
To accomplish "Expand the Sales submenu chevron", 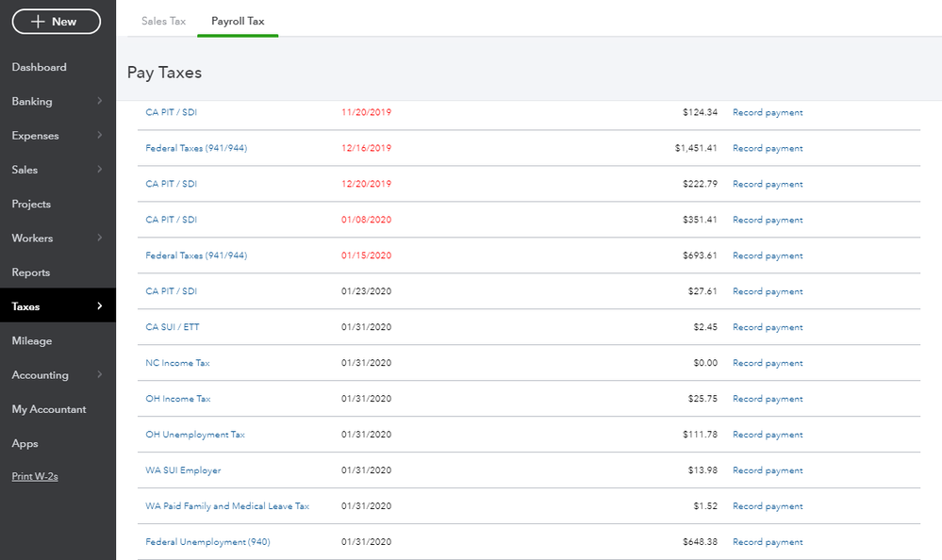I will pos(100,170).
